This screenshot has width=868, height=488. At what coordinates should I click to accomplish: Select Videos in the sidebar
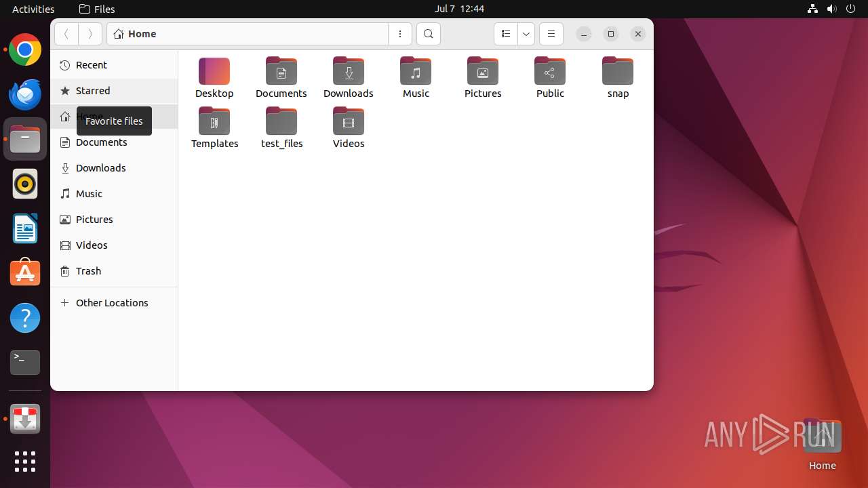114,245
